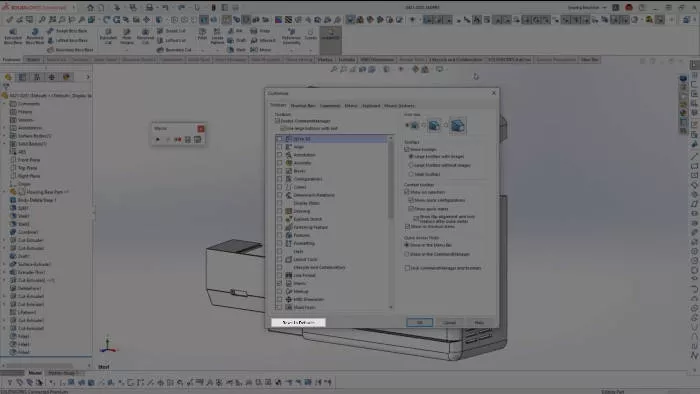
Task: Expand the Annotations tree node
Action: coord(5,128)
